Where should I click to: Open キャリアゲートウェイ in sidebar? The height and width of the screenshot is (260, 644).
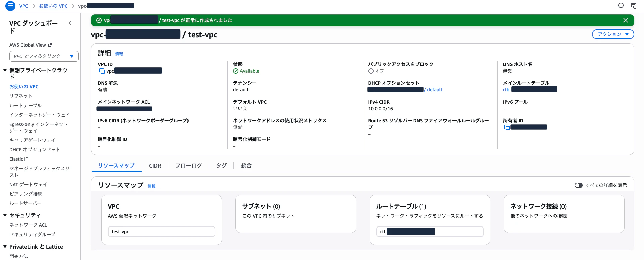[33, 140]
